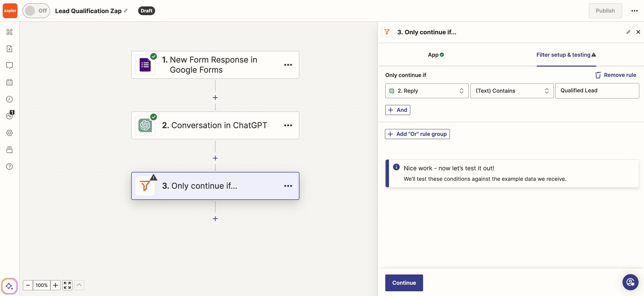Open three-dot menu on ChatGPT step
The height and width of the screenshot is (296, 644).
pos(288,125)
